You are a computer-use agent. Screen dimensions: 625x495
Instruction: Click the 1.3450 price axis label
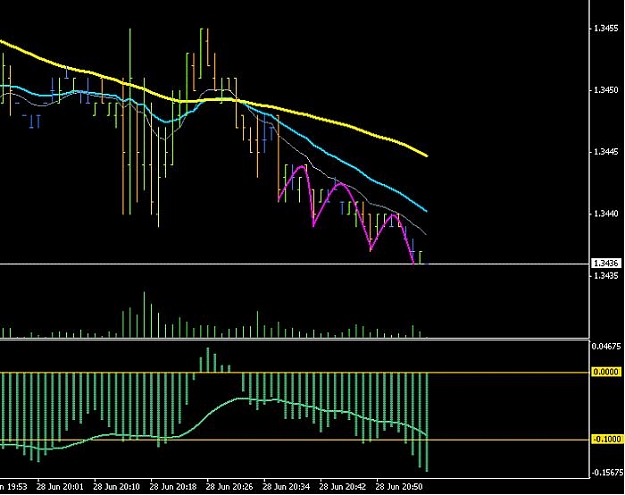606,90
